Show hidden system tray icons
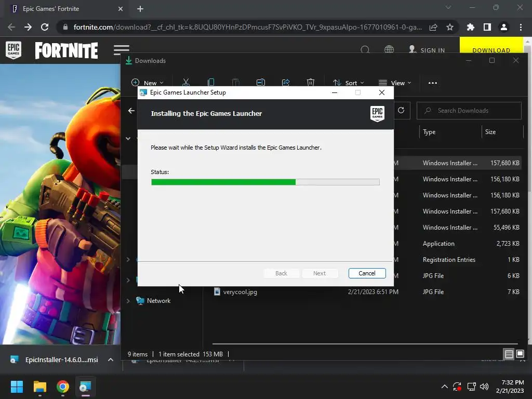The image size is (532, 399). tap(445, 387)
